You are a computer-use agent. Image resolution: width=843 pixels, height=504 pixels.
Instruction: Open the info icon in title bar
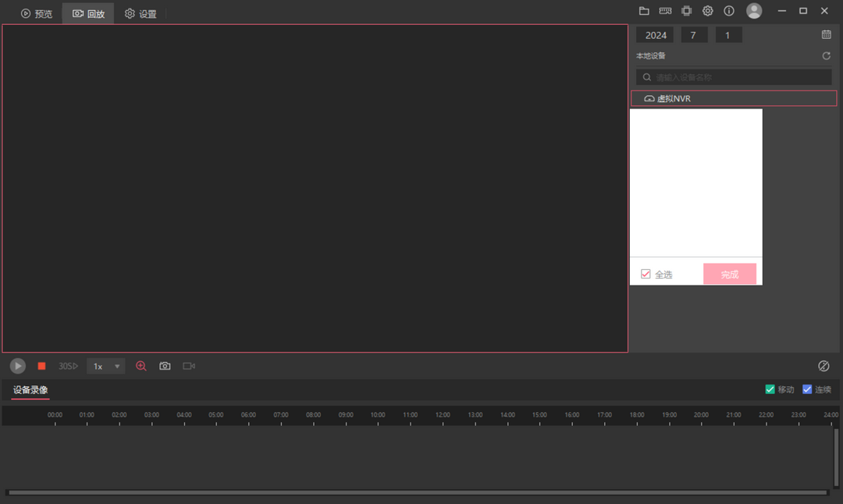coord(729,11)
